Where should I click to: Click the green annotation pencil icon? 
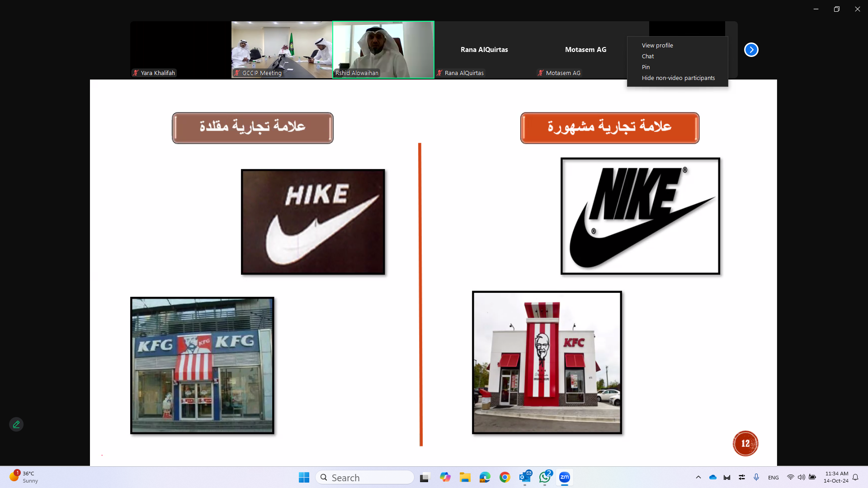pyautogui.click(x=16, y=424)
